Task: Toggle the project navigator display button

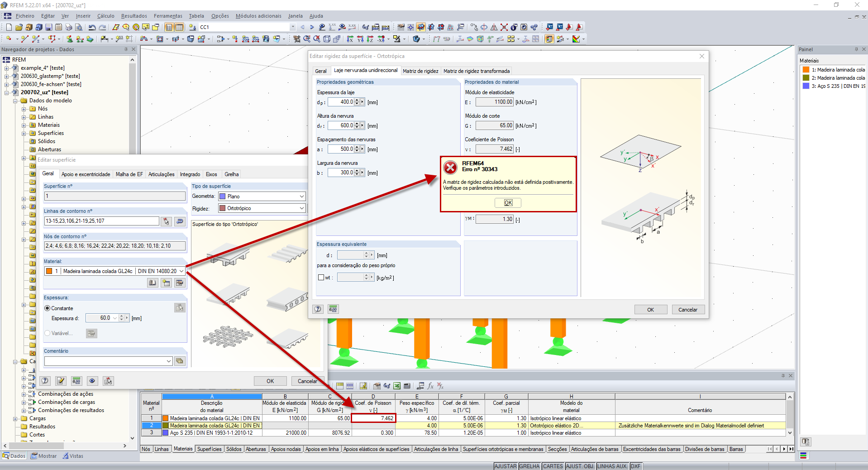Action: 169,27
